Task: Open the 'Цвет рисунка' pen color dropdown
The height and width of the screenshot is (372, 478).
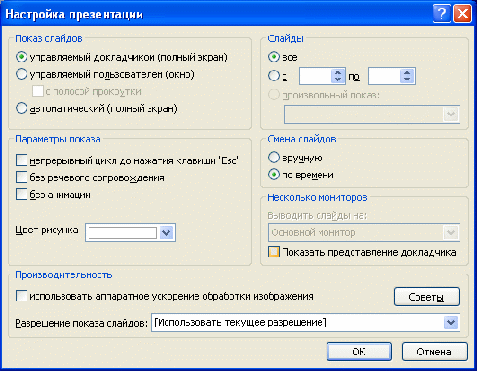Action: pos(166,232)
